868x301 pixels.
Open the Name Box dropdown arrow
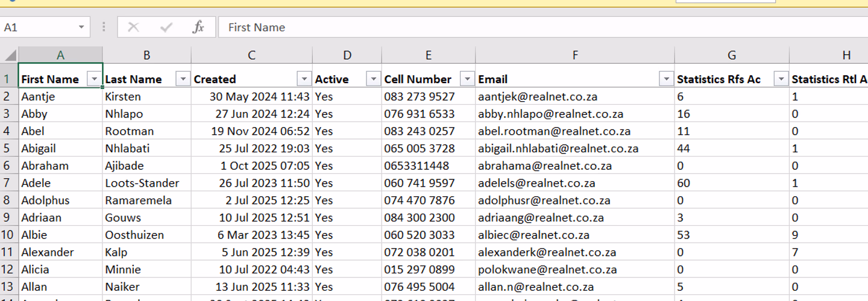coord(81,28)
